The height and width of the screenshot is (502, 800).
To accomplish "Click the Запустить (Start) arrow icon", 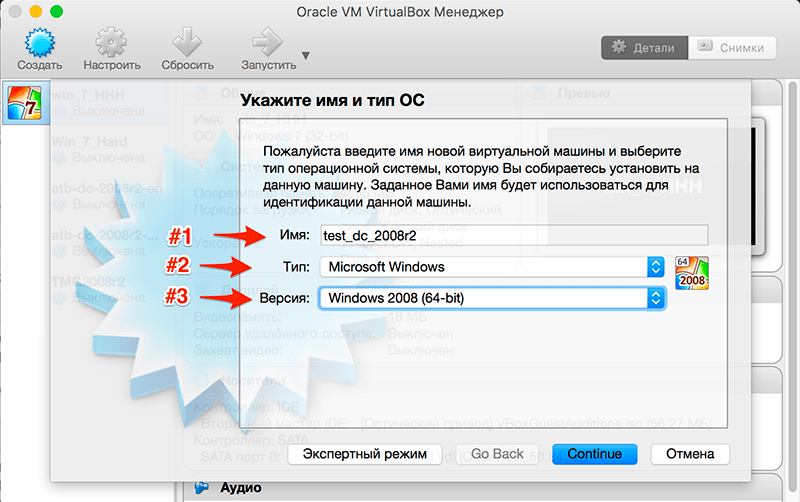I will click(x=267, y=42).
